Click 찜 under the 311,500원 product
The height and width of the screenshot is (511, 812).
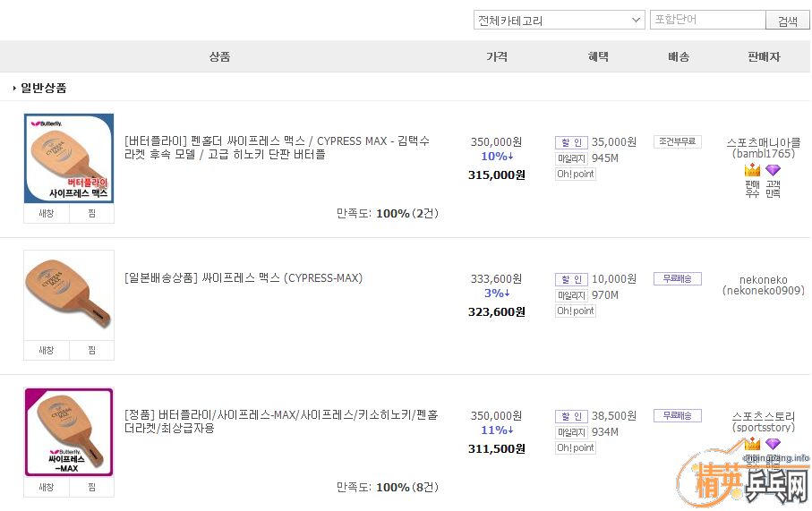91,487
